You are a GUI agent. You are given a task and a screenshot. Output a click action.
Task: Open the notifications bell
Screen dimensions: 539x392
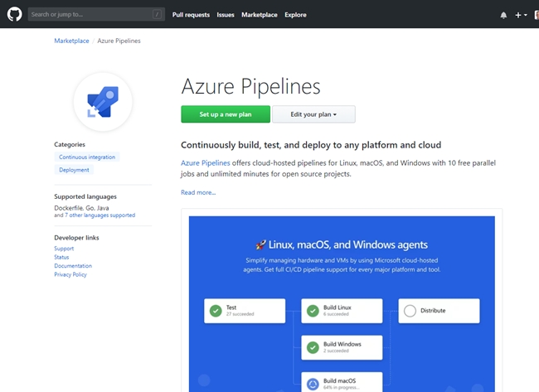pyautogui.click(x=503, y=15)
